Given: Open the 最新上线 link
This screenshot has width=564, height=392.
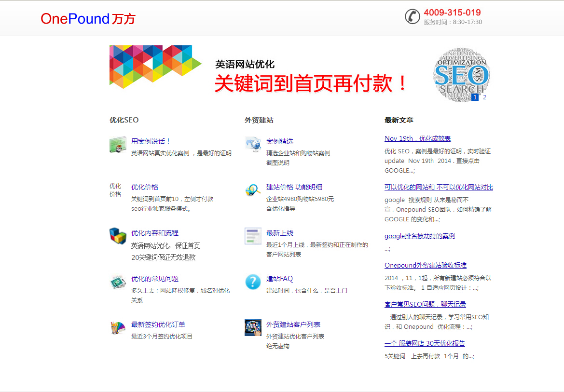Looking at the screenshot, I should (x=280, y=233).
